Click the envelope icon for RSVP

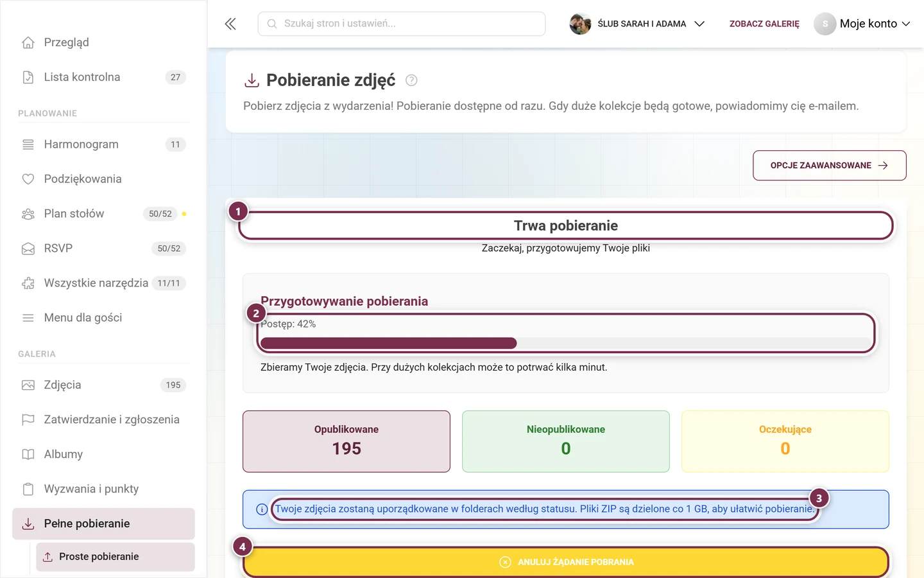(28, 249)
